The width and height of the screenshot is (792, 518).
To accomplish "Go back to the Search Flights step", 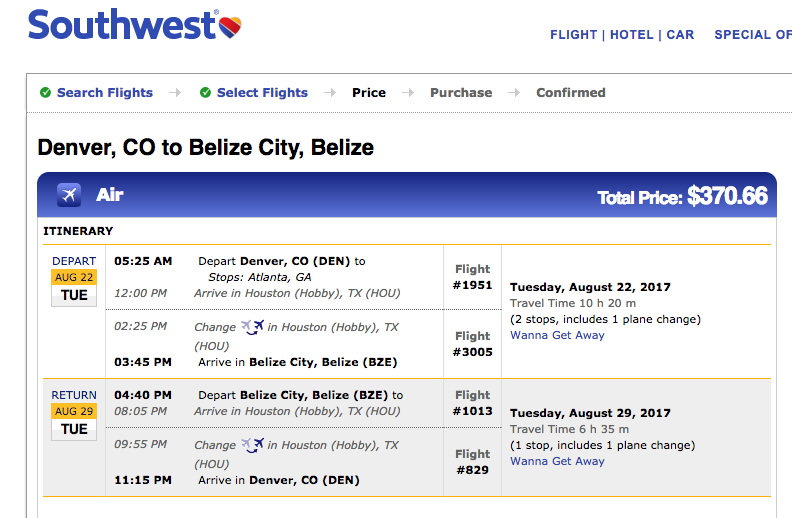I will [105, 93].
